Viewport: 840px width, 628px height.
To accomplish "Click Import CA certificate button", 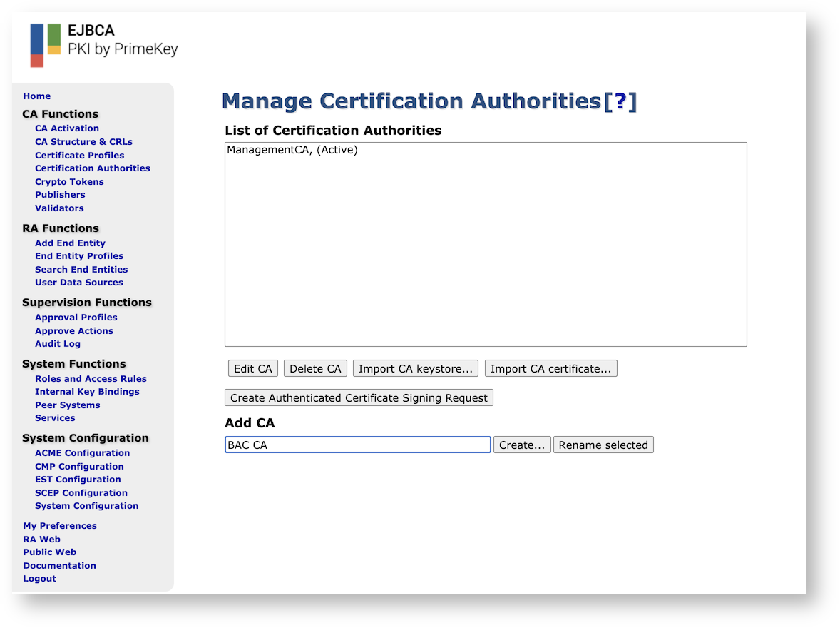I will 550,368.
